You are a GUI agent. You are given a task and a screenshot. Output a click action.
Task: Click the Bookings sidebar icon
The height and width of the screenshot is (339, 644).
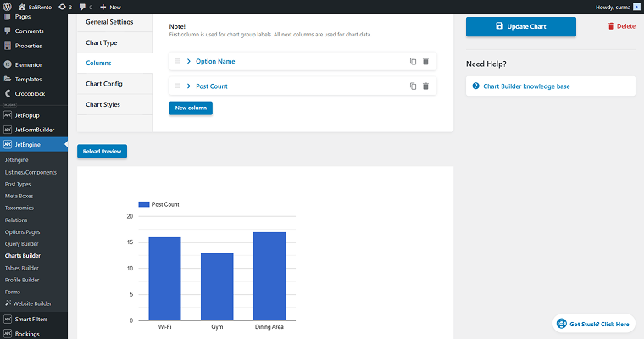(8, 333)
